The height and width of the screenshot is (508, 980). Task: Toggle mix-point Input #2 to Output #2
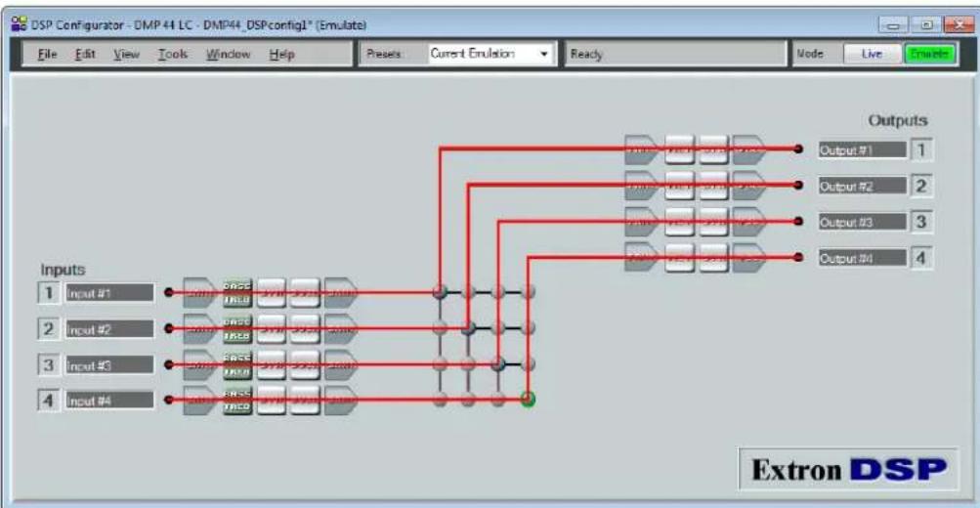point(468,327)
